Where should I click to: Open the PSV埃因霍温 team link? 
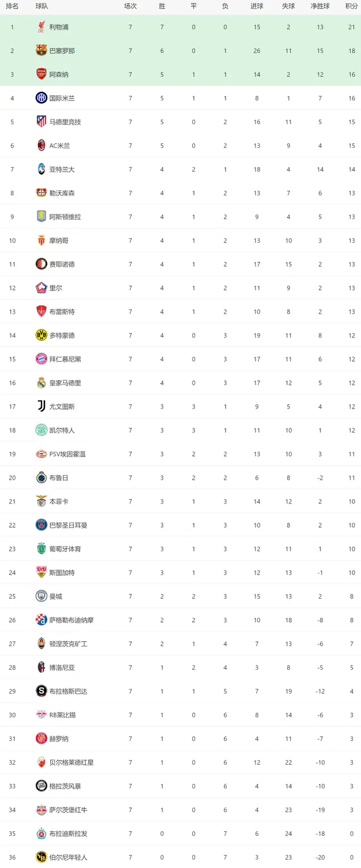[x=68, y=454]
